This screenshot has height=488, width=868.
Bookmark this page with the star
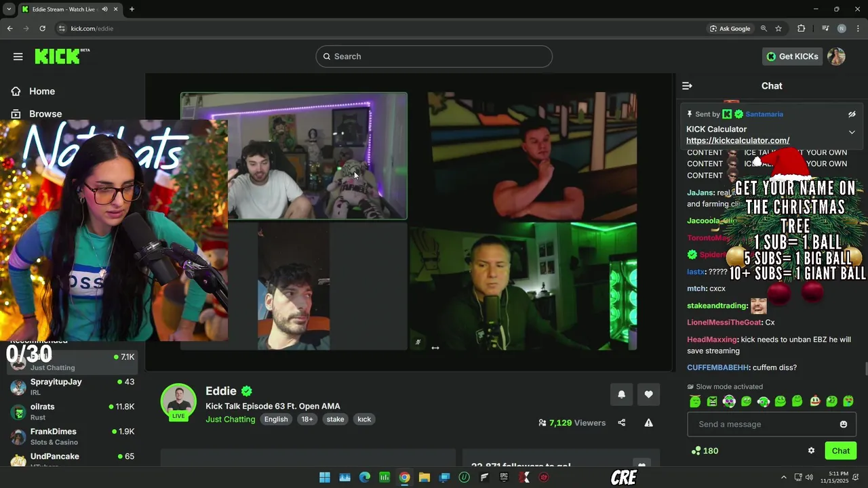coord(778,28)
